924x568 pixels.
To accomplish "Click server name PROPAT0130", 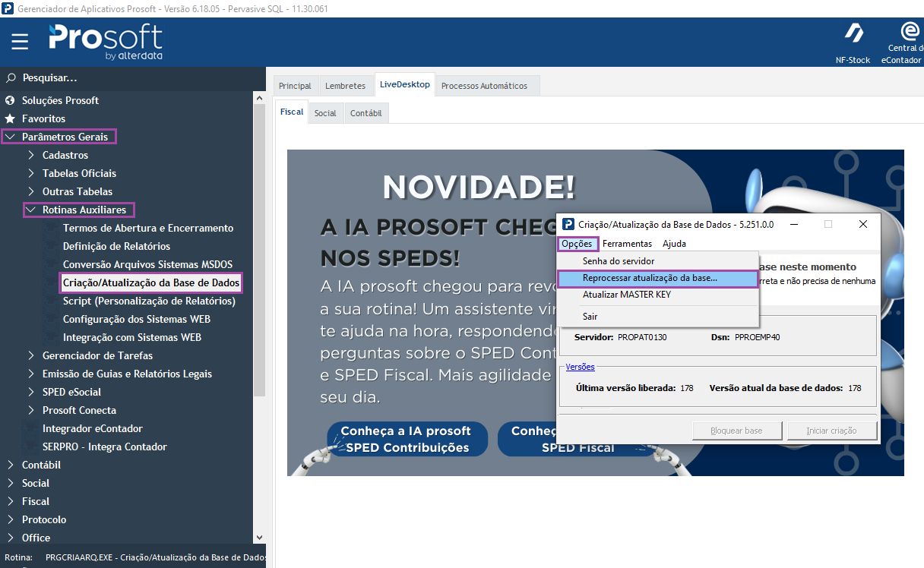I will (x=642, y=336).
